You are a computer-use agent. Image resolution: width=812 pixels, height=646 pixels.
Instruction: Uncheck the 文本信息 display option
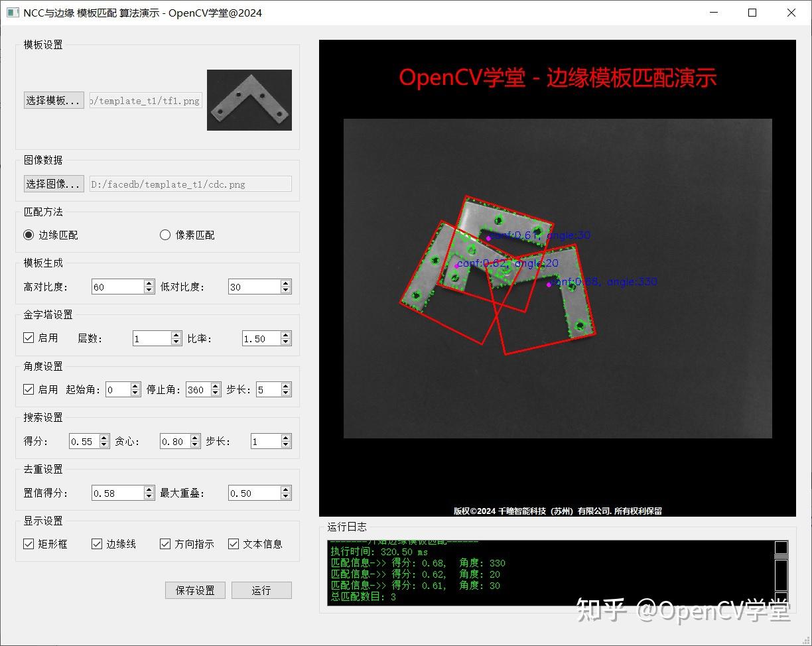[234, 544]
